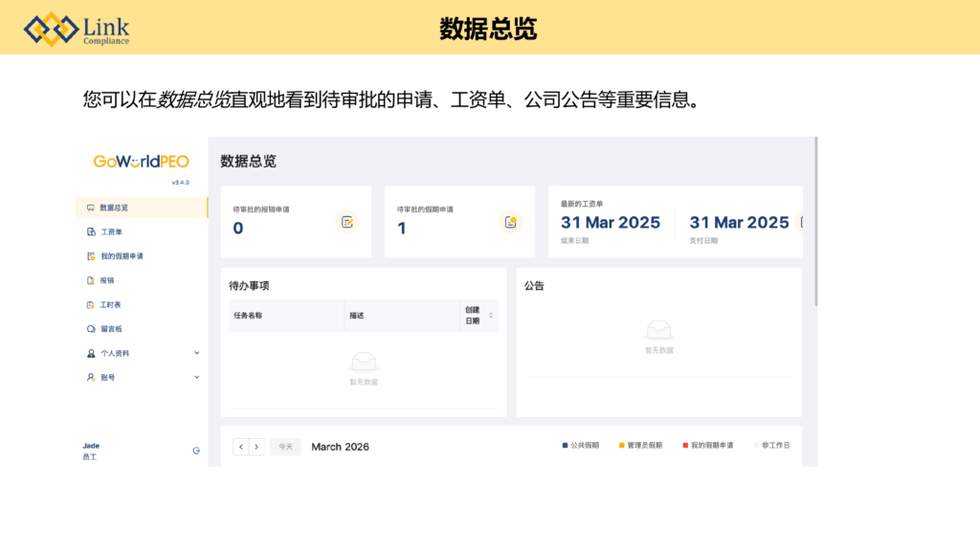Go to previous month in calendar
980x551 pixels.
pyautogui.click(x=241, y=447)
